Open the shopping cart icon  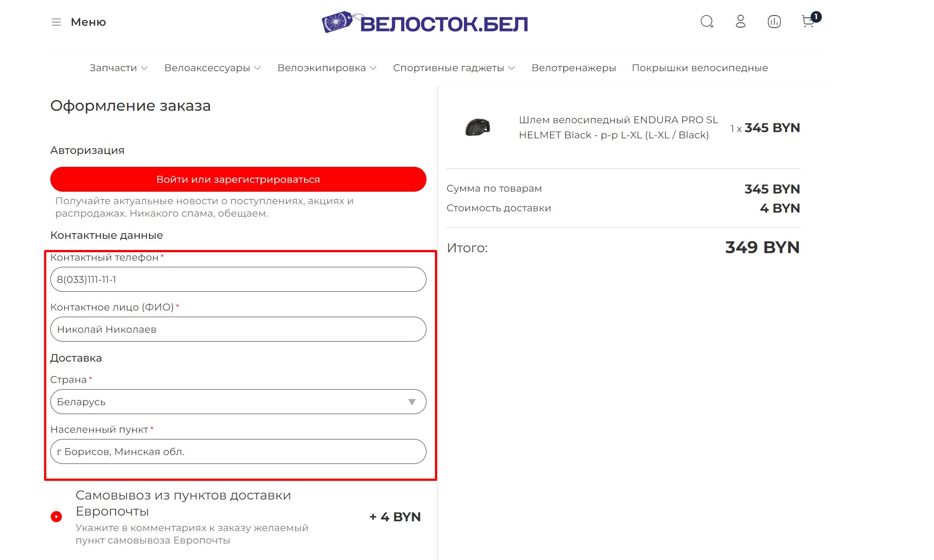pos(809,21)
